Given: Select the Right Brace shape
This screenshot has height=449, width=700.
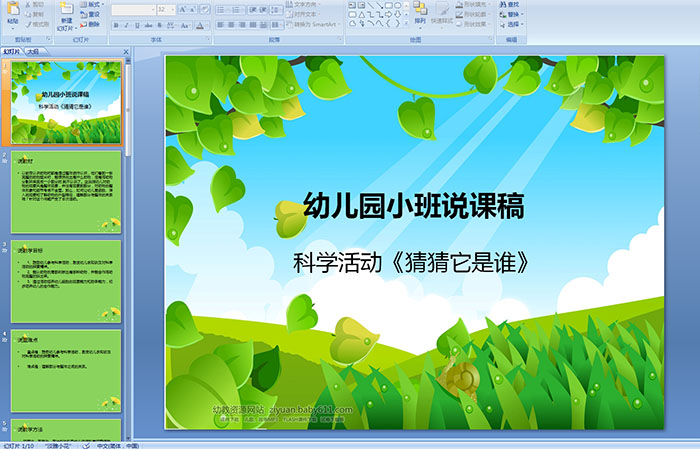Looking at the screenshot, I should (398, 23).
